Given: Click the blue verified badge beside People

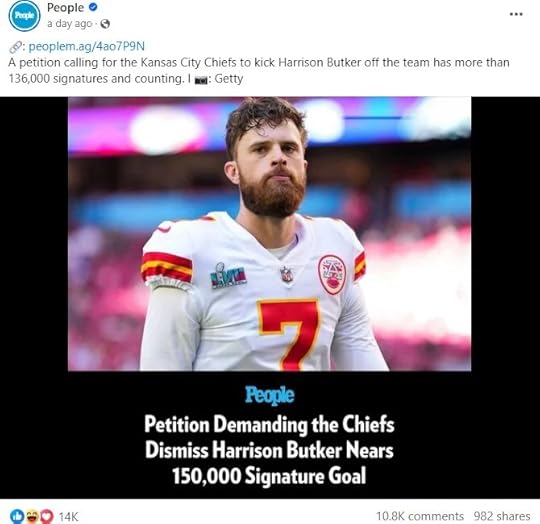Looking at the screenshot, I should (x=93, y=7).
